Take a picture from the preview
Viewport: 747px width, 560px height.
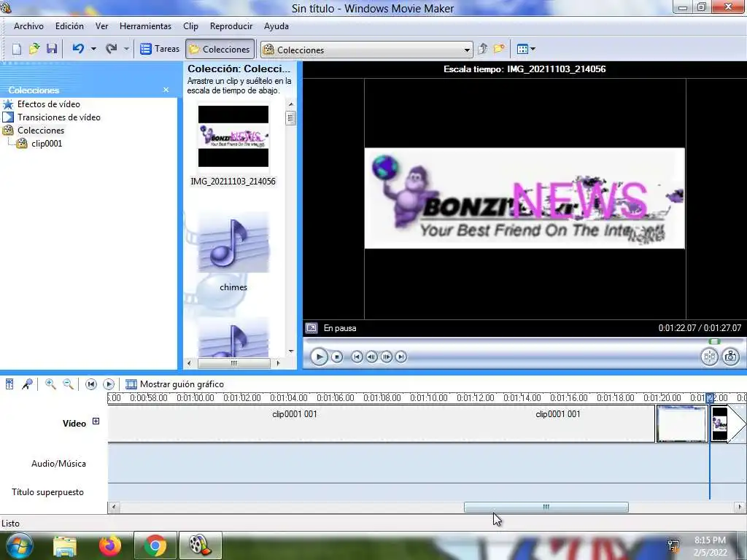730,357
